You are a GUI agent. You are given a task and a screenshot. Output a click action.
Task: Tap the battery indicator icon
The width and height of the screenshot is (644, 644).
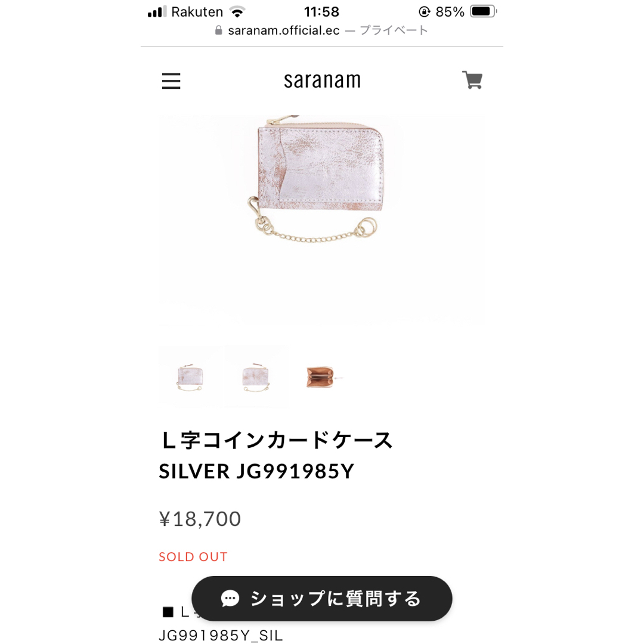484,11
